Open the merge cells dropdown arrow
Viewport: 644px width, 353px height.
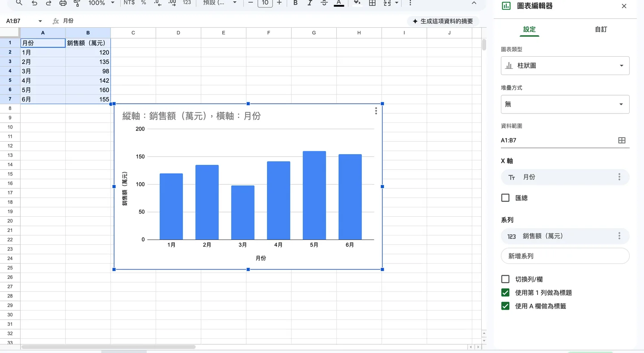tap(397, 3)
